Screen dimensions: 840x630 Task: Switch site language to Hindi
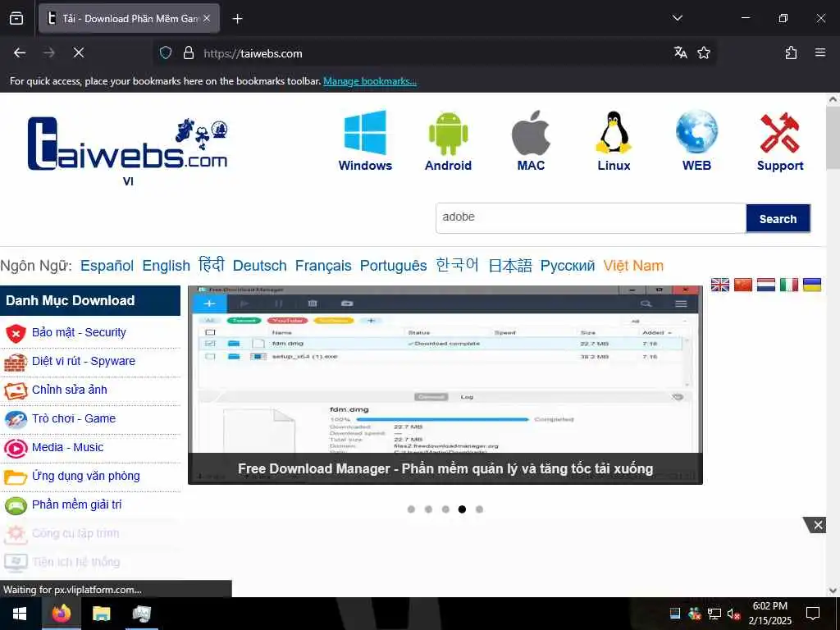211,265
